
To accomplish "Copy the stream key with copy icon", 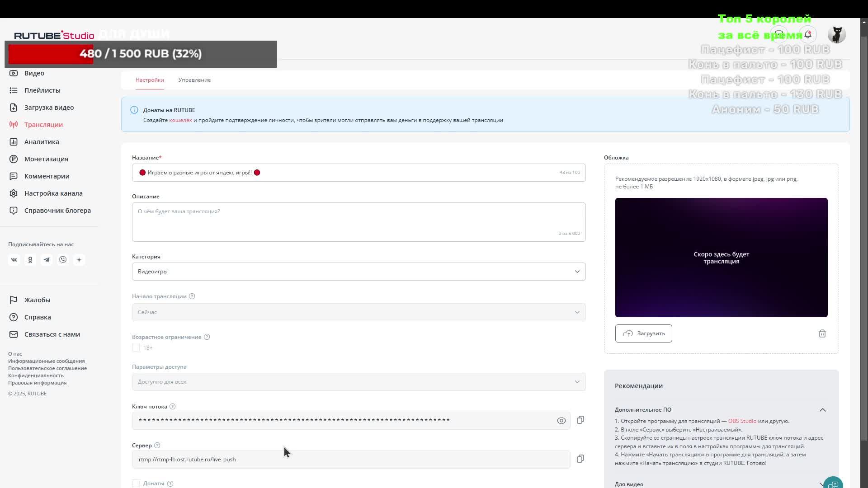I will click(580, 420).
